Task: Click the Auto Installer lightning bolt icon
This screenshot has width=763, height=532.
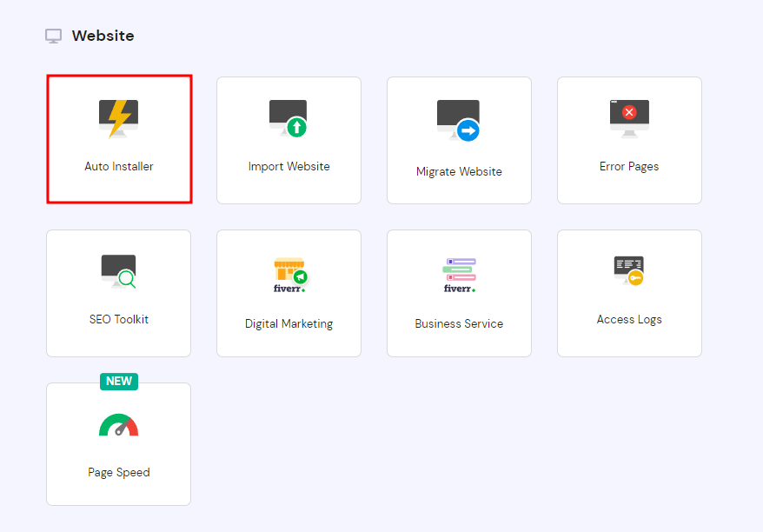Action: pyautogui.click(x=118, y=118)
